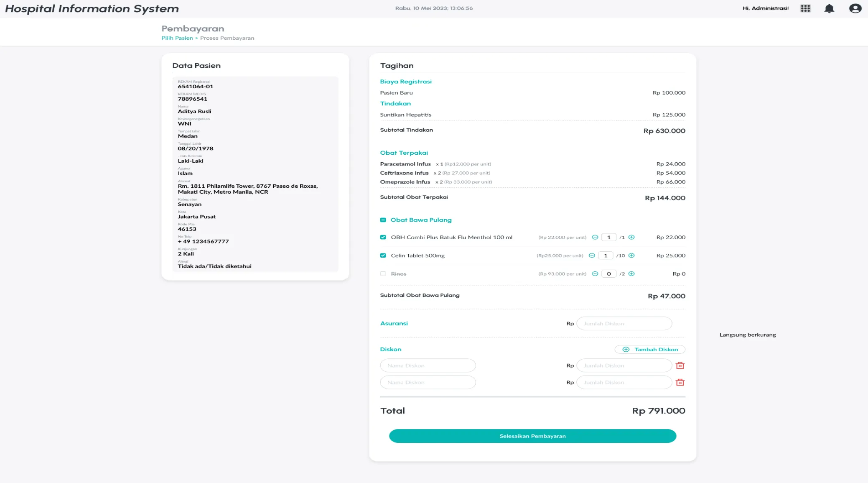Open the apps grid icon in header
This screenshot has height=483, width=868.
(x=805, y=8)
